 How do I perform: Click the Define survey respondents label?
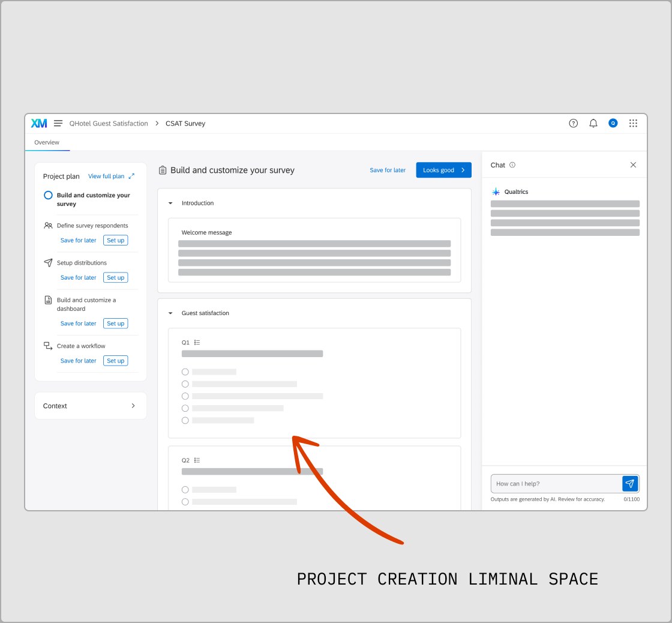point(92,226)
